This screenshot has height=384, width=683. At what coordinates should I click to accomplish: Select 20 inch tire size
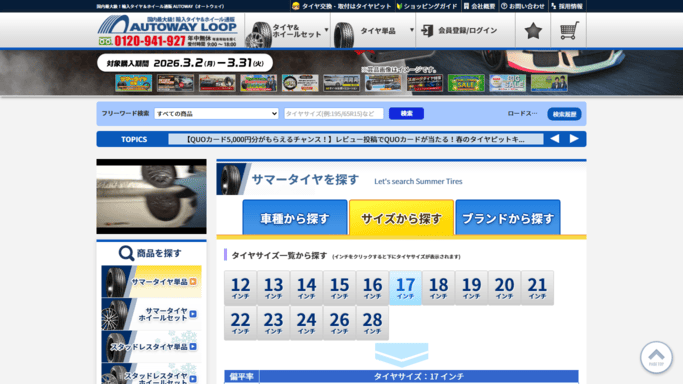click(504, 288)
